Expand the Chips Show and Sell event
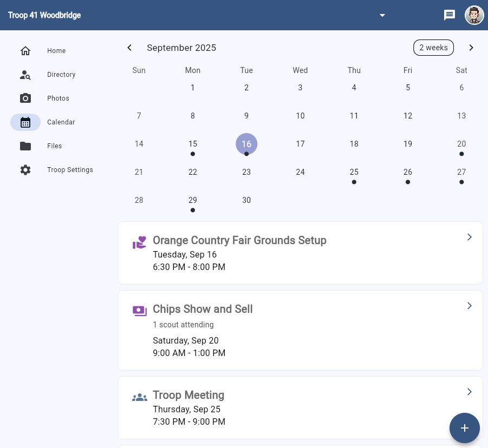 coord(469,306)
